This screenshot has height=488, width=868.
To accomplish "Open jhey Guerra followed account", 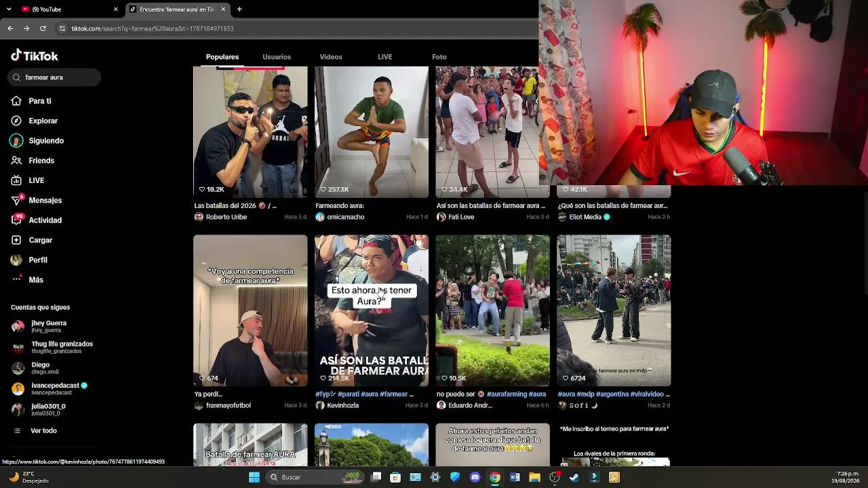I will (39, 326).
